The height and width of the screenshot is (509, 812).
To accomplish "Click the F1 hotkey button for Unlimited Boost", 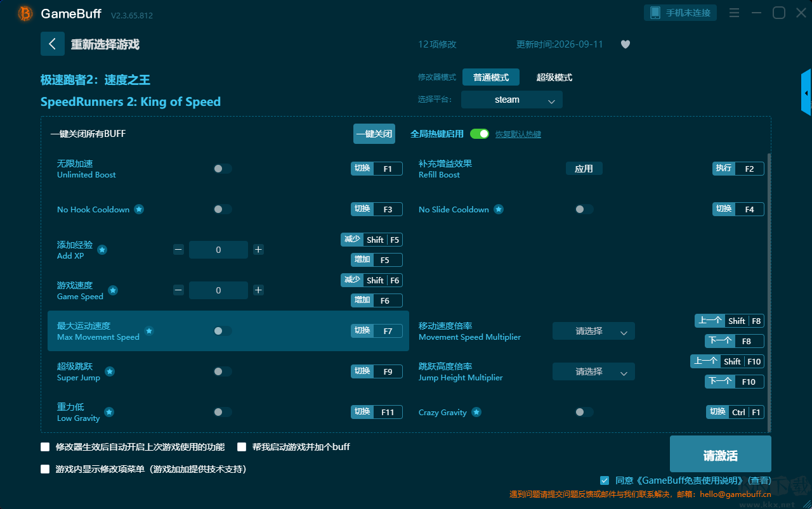I will pyautogui.click(x=377, y=169).
